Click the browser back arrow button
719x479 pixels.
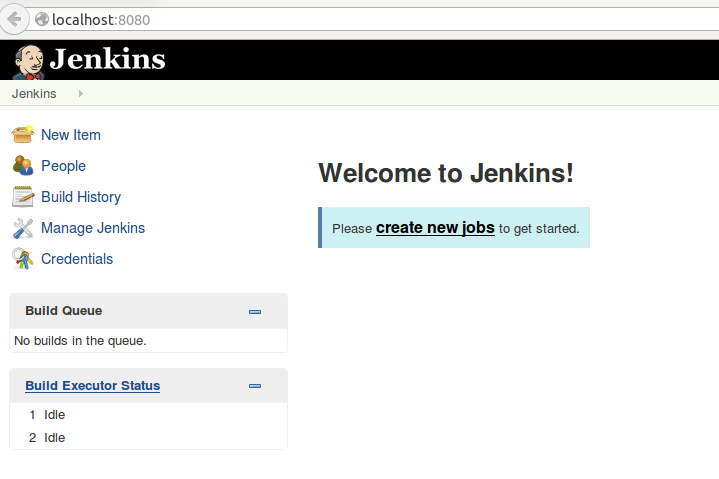[14, 19]
